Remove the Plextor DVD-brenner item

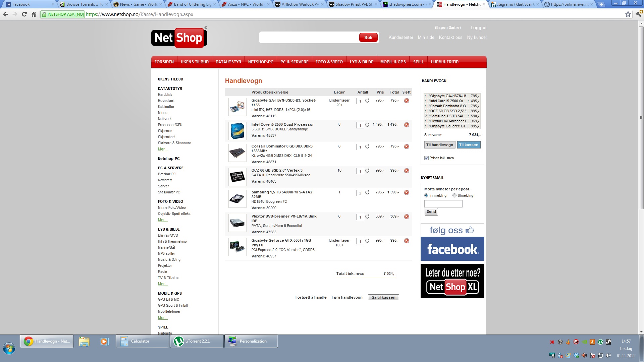click(407, 217)
